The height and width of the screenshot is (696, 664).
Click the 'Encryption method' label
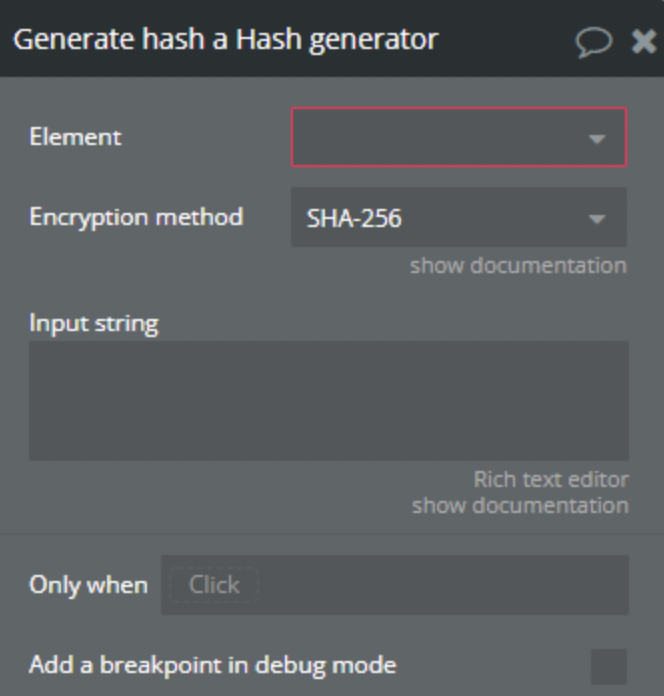tap(136, 217)
